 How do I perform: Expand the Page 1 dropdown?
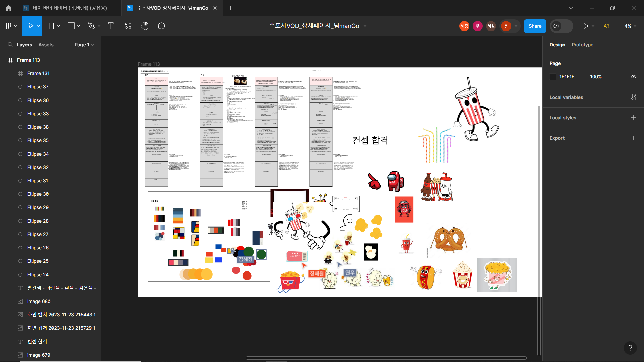tap(84, 45)
